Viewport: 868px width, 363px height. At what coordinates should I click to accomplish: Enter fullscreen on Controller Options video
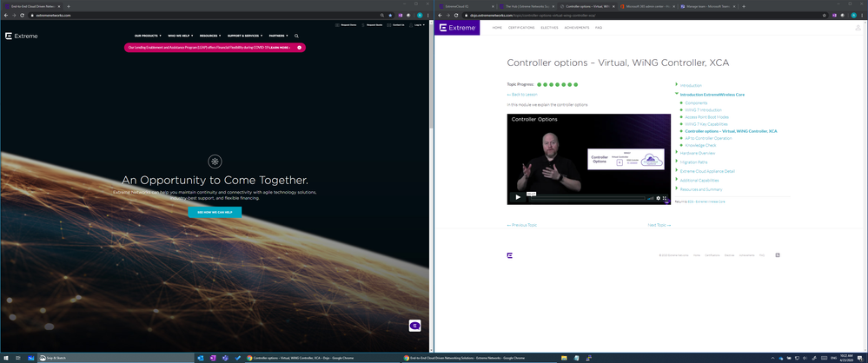click(x=665, y=197)
